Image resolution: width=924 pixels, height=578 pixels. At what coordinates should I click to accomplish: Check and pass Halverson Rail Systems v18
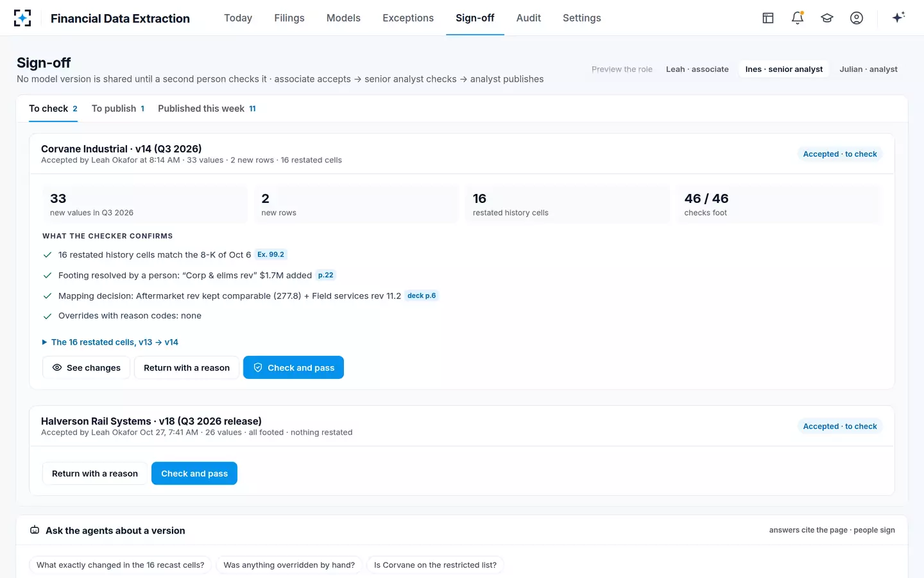pyautogui.click(x=194, y=473)
